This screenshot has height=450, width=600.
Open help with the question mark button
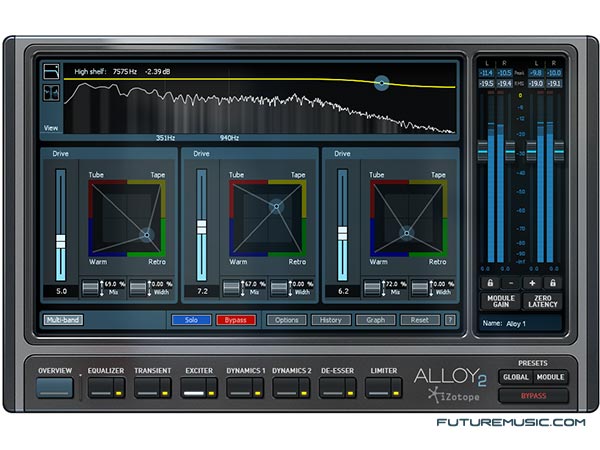[450, 320]
